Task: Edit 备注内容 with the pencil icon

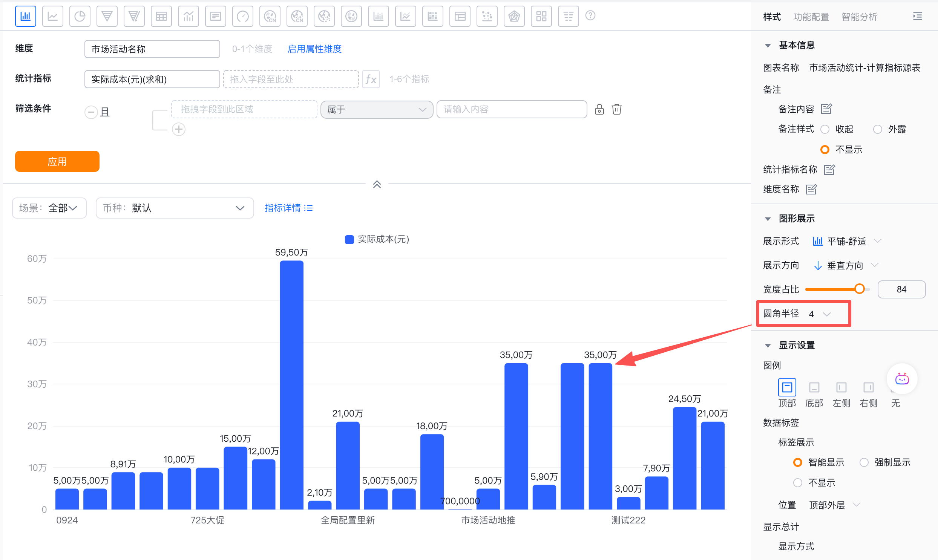Action: pyautogui.click(x=827, y=109)
